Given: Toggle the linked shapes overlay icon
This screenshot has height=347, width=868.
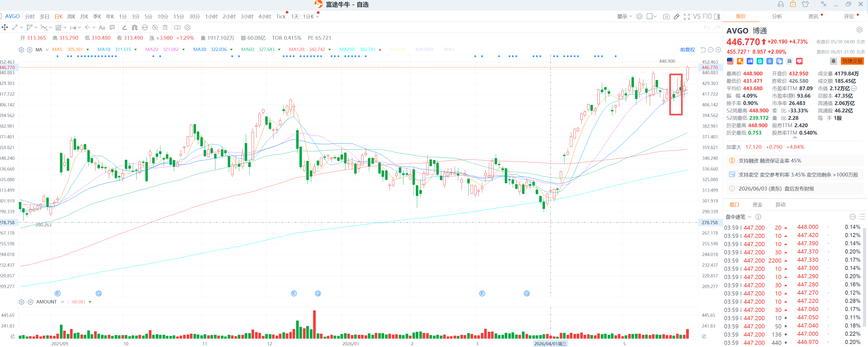Looking at the screenshot, I should (177, 27).
